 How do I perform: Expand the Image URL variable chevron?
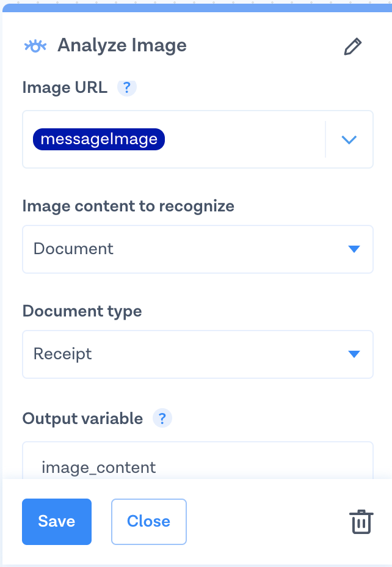point(349,139)
